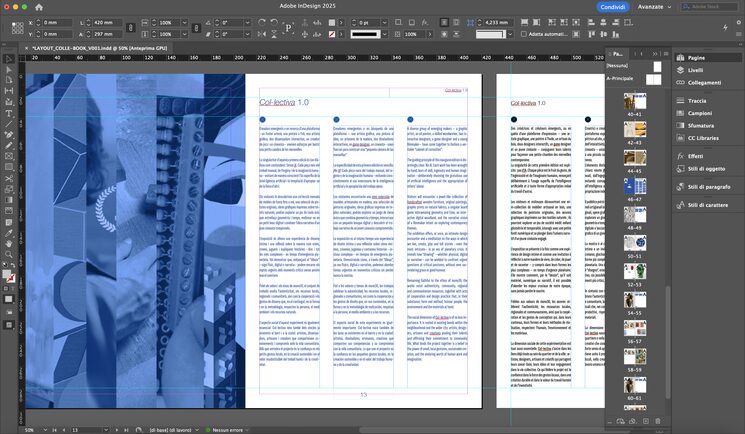Image resolution: width=745 pixels, height=434 pixels.
Task: Open the shear angle dropdown
Action: (x=247, y=34)
